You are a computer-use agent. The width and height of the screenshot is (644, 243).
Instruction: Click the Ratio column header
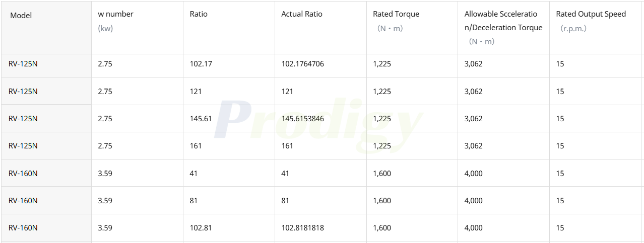(x=229, y=27)
